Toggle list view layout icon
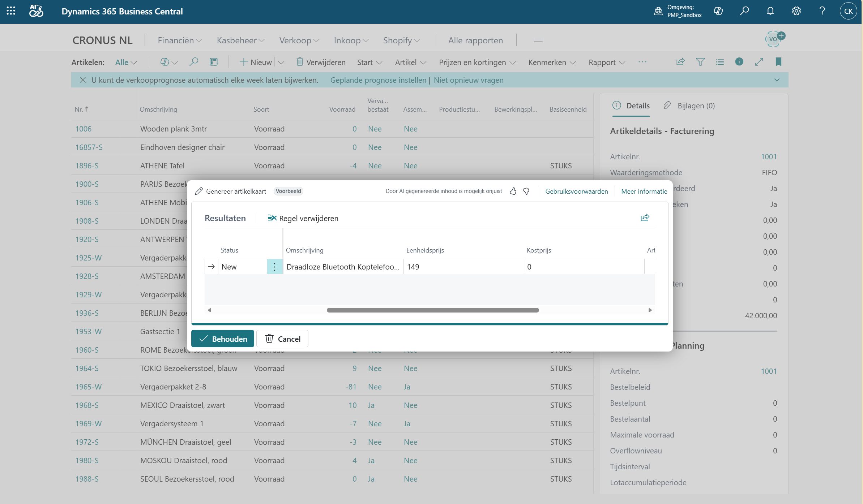Viewport: 863px width, 504px height. (719, 62)
